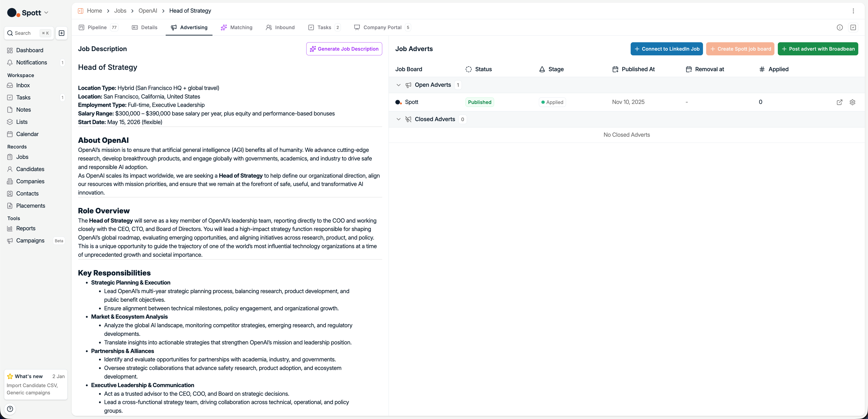Image resolution: width=868 pixels, height=419 pixels.
Task: Click Post advert with Broadbean button
Action: click(818, 49)
